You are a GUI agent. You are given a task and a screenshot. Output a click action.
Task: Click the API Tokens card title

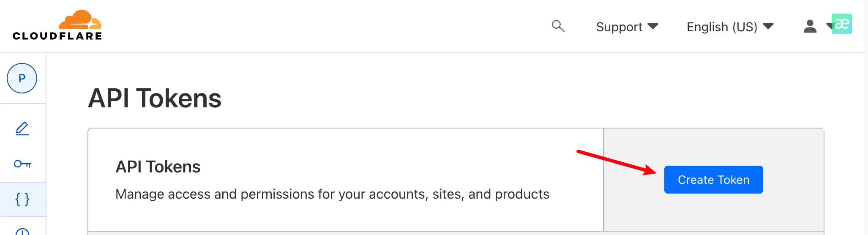coord(158,167)
